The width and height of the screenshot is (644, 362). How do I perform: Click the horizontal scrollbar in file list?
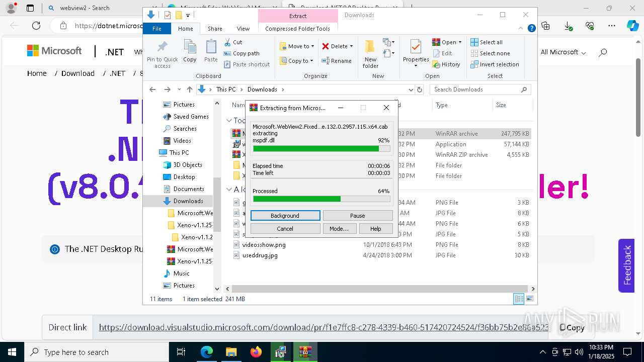380,289
